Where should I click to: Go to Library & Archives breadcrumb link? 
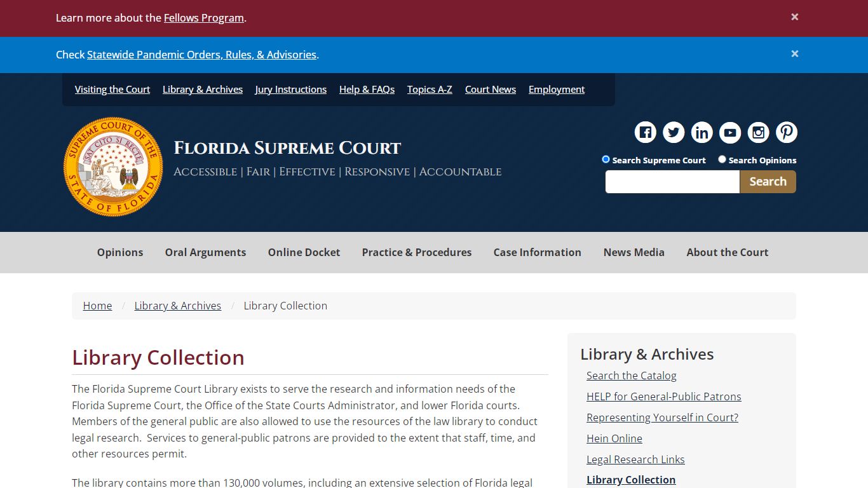pyautogui.click(x=178, y=306)
